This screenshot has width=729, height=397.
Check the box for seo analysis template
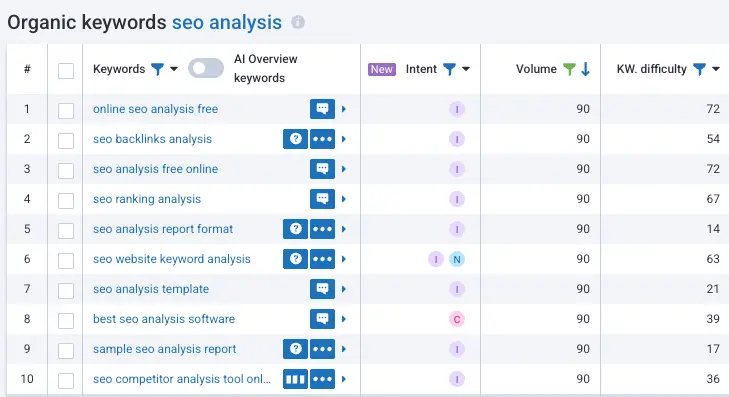[66, 291]
